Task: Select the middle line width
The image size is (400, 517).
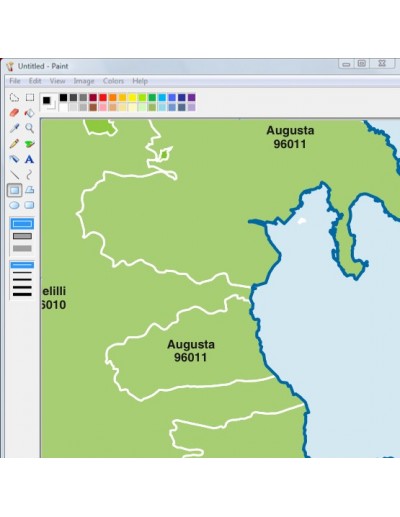Action: click(x=22, y=279)
